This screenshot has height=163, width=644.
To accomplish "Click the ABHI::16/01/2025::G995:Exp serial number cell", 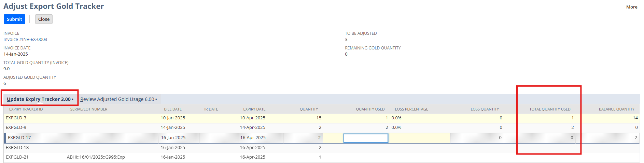I will coord(96,157).
